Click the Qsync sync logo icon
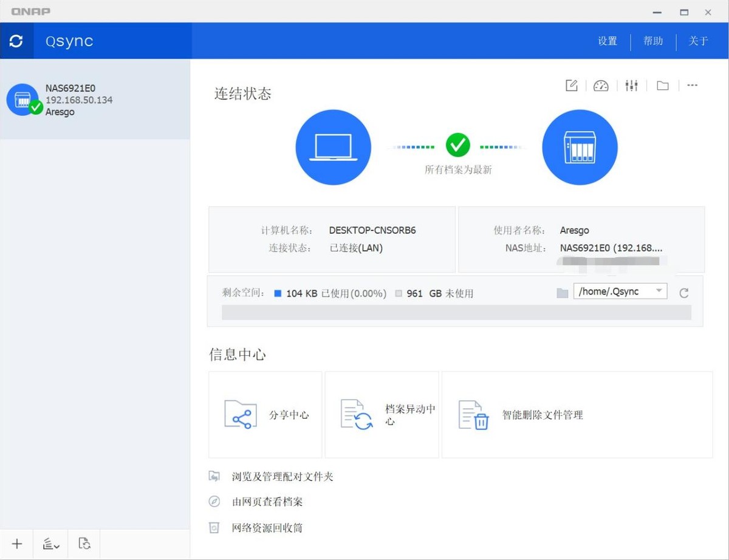The width and height of the screenshot is (729, 560). (x=16, y=41)
